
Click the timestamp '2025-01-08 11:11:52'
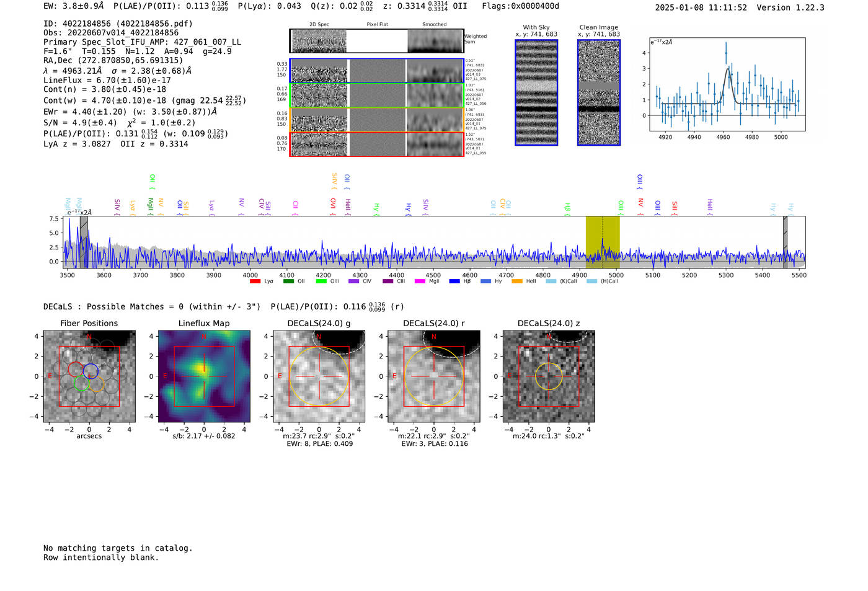(701, 8)
